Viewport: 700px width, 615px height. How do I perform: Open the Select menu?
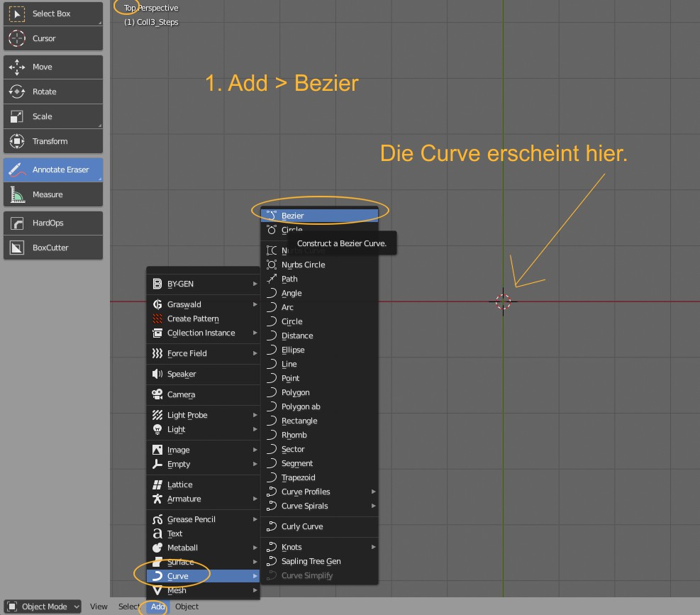129,606
